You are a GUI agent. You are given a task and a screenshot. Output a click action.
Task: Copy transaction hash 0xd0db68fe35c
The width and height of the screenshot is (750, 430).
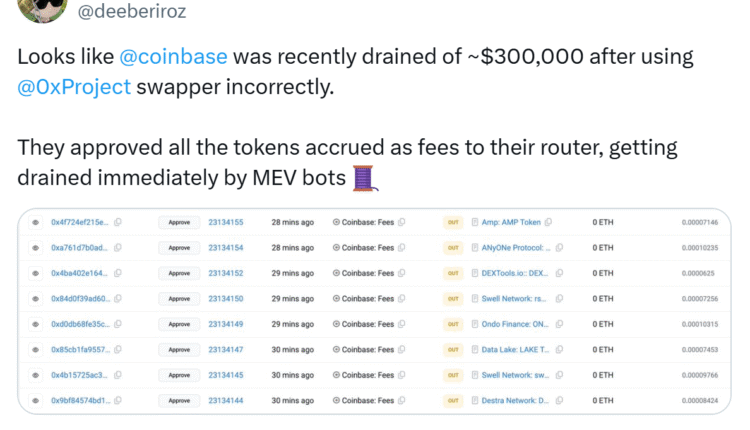point(117,324)
